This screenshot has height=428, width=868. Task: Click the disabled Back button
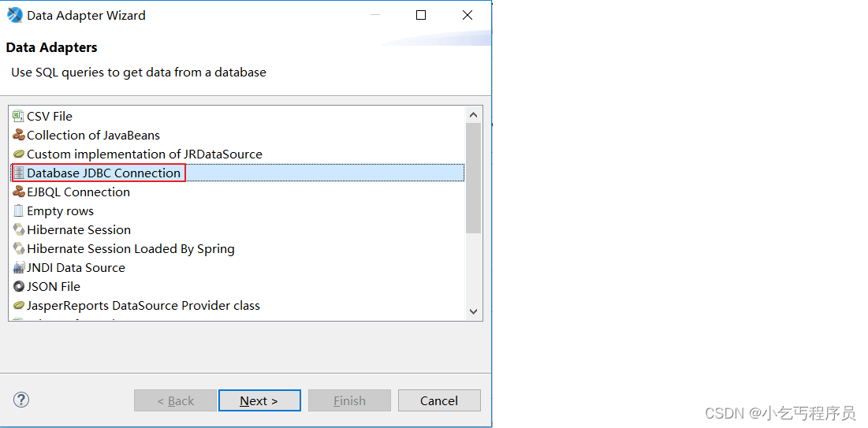[175, 400]
